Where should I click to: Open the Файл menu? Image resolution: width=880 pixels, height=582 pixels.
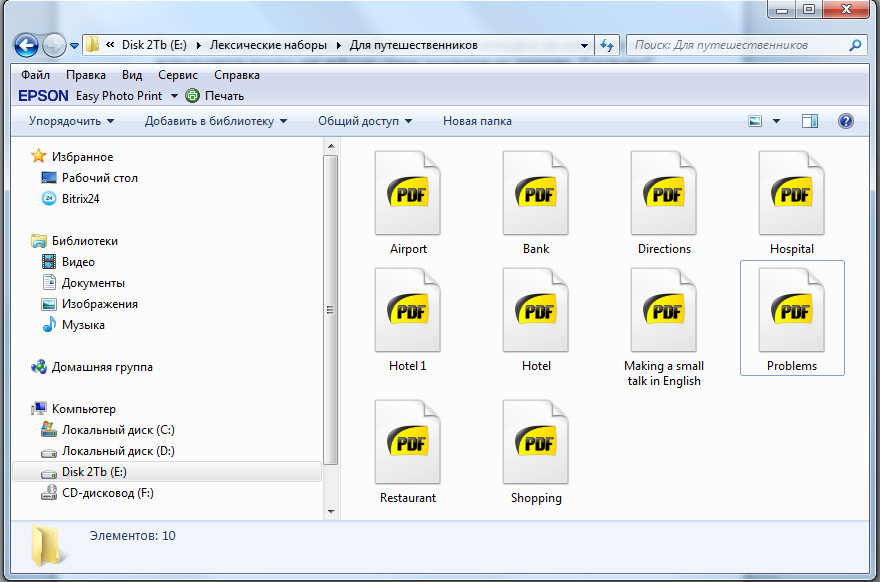[35, 75]
